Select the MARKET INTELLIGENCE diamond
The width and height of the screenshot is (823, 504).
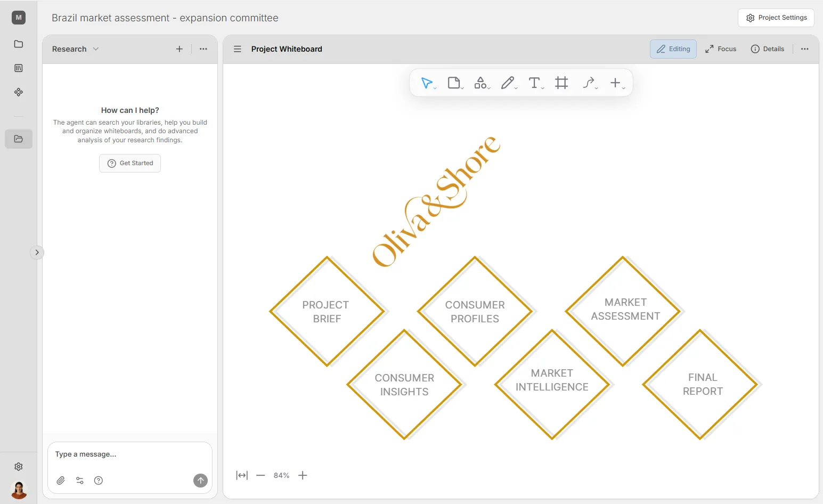552,385
